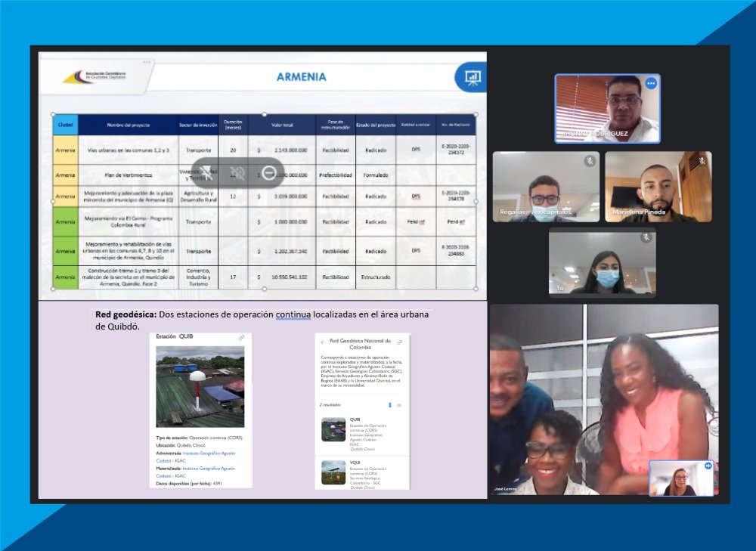Click the 'Formulado' cell
This screenshot has height=551, width=756.
pos(376,175)
